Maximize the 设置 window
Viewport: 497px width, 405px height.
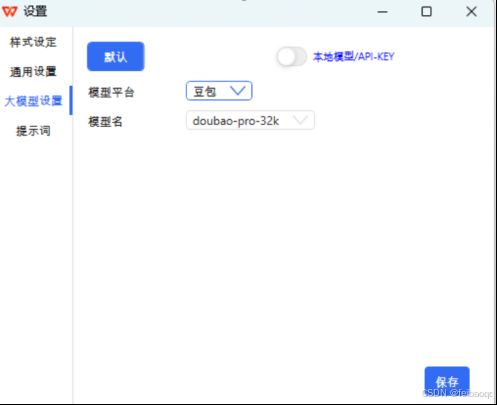click(426, 12)
